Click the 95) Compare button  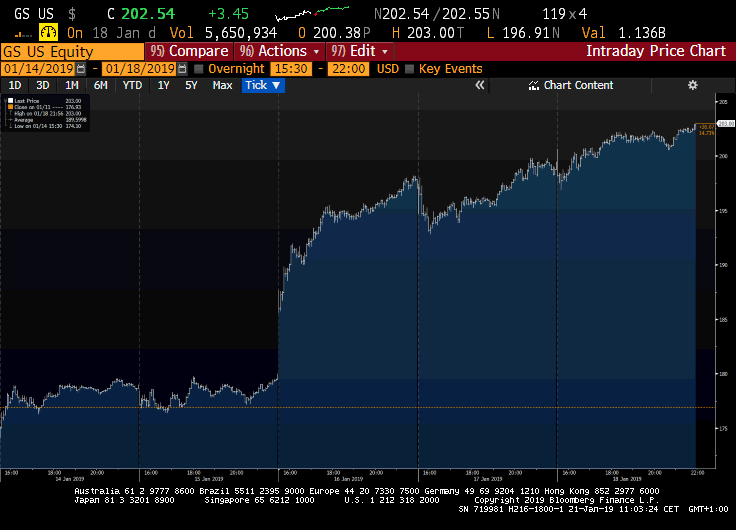pos(189,51)
